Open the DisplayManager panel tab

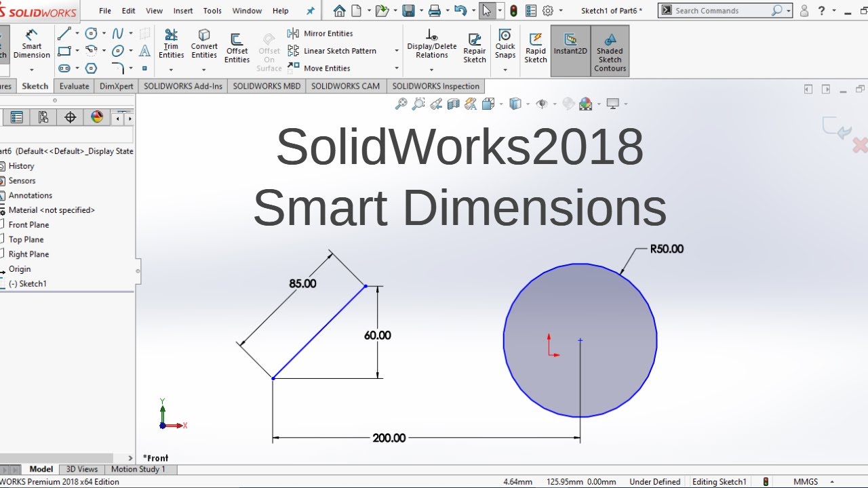(96, 117)
